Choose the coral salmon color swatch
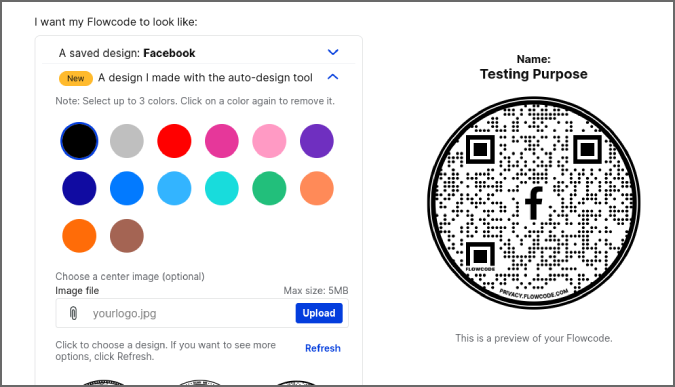675x387 pixels. (x=316, y=188)
